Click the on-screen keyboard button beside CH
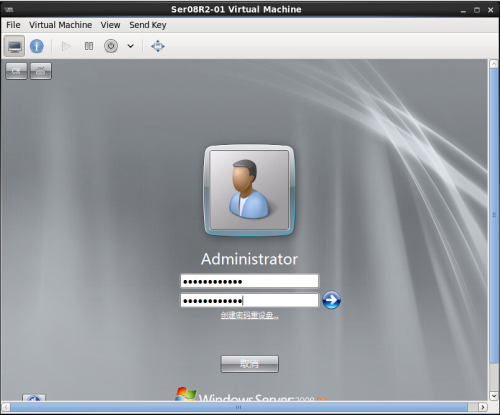500x415 pixels. pos(41,71)
